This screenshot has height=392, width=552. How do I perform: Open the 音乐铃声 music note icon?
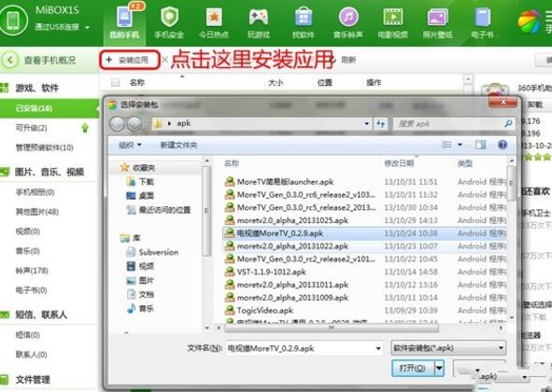(348, 17)
